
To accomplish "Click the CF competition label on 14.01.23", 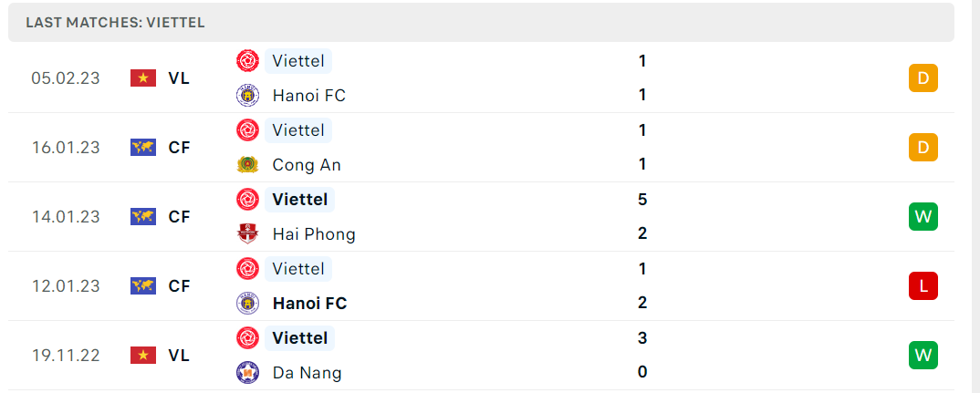I will (179, 217).
